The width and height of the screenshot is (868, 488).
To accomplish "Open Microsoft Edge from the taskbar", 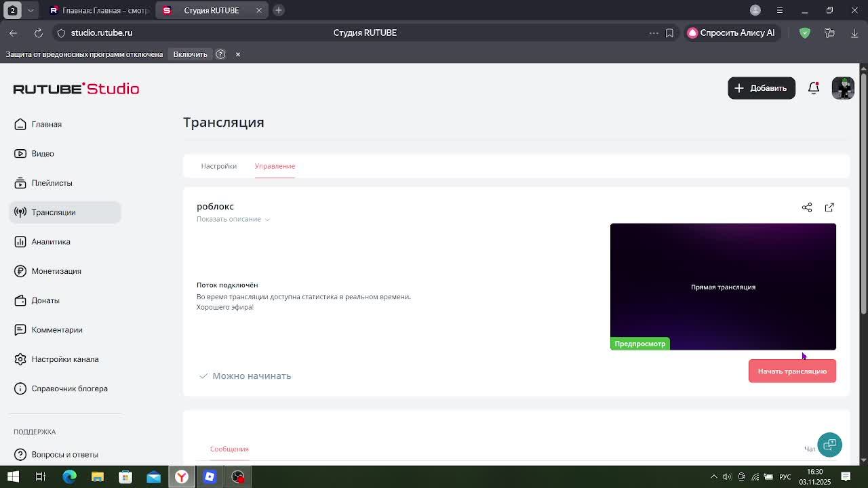I will point(69,476).
